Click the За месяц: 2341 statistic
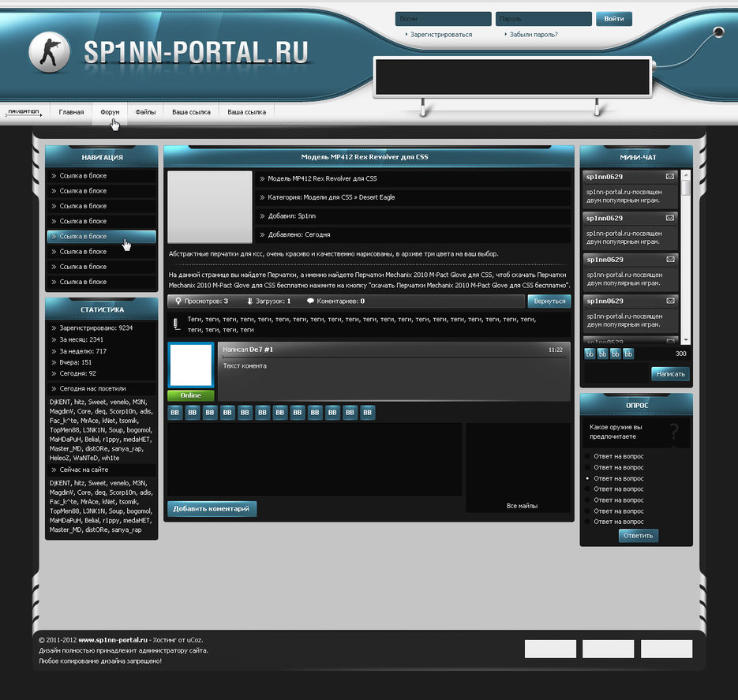The width and height of the screenshot is (738, 700). tap(81, 339)
